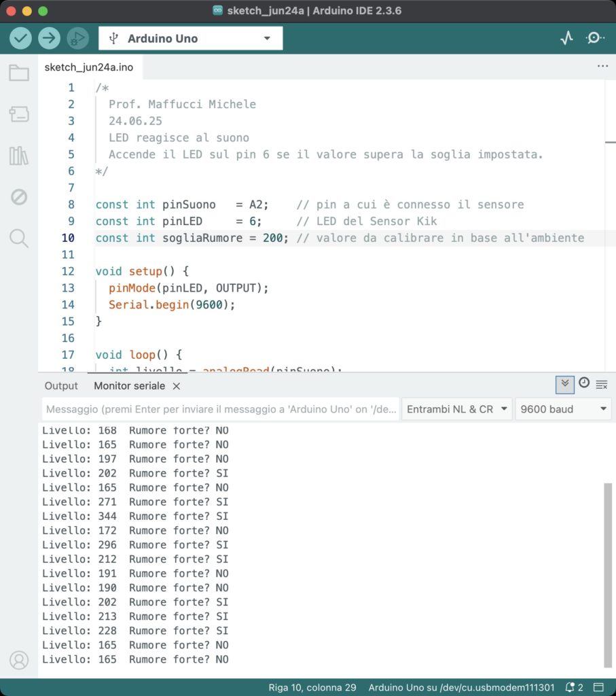Open the line ending dropdown
The image size is (616, 696).
tap(456, 409)
